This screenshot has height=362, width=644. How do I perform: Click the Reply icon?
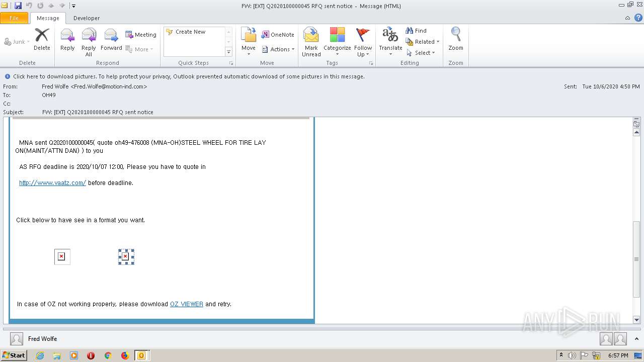click(x=67, y=39)
